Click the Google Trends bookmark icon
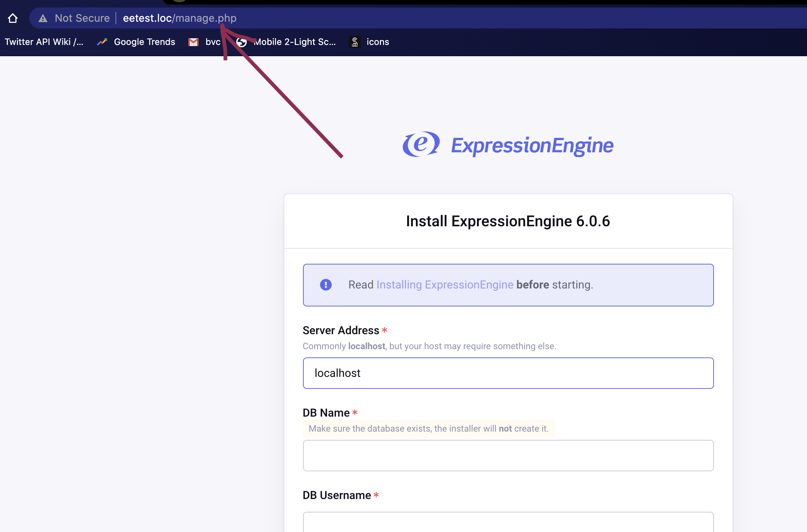 click(102, 42)
